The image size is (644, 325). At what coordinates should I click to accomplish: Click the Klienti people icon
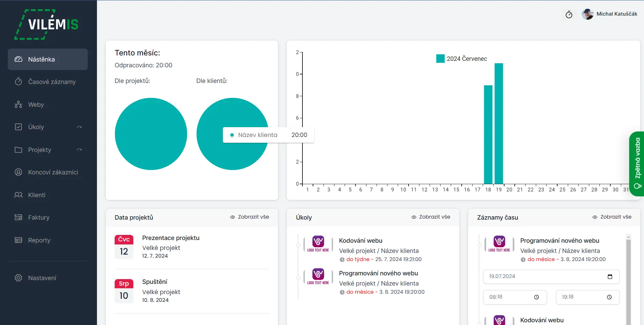18,195
